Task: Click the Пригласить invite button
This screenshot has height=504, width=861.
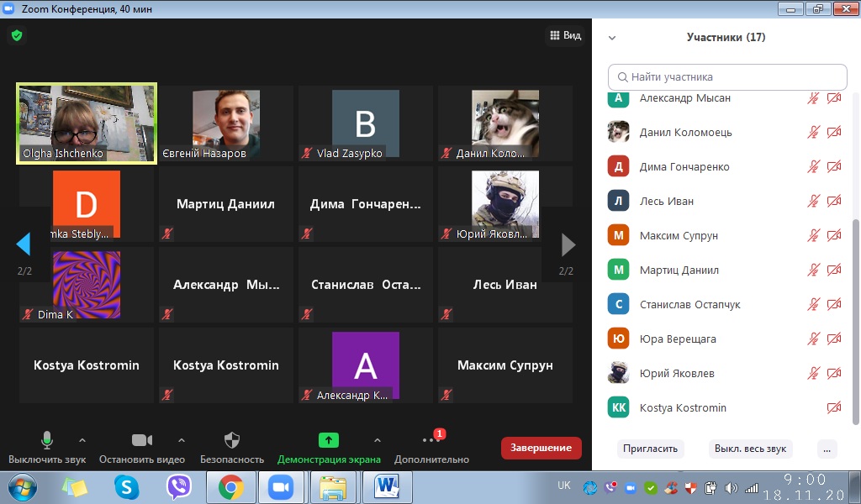Action: coord(650,449)
